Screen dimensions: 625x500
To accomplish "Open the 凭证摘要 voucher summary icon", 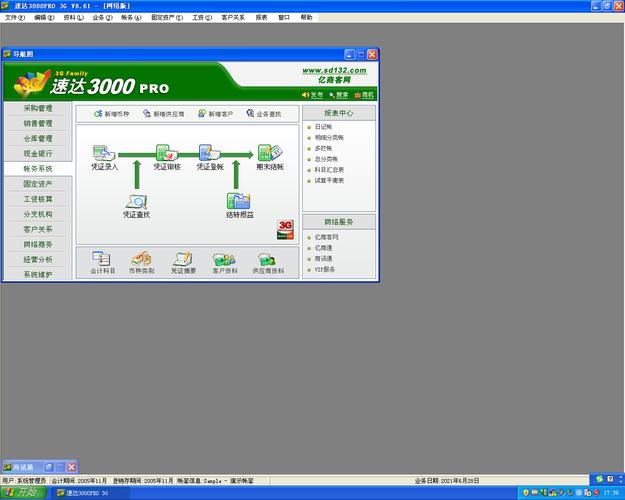I will click(x=183, y=262).
